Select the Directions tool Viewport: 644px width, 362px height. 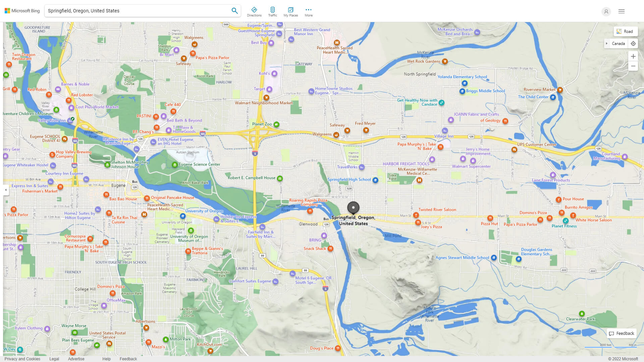(x=254, y=11)
